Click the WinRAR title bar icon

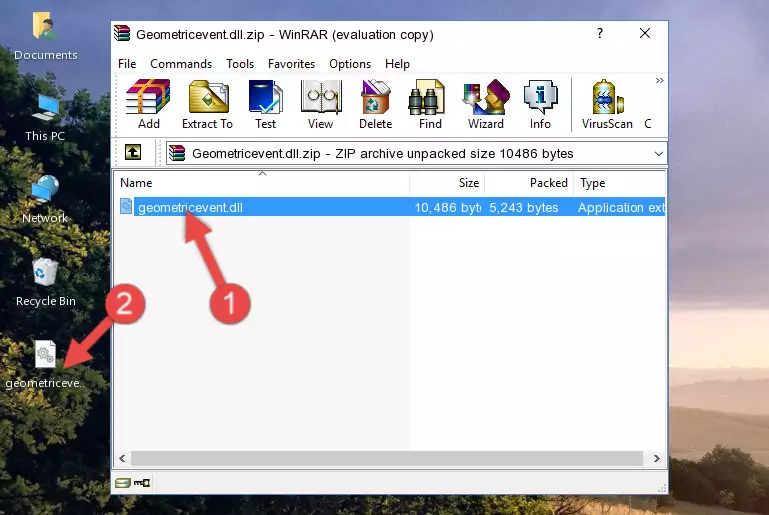(x=122, y=33)
